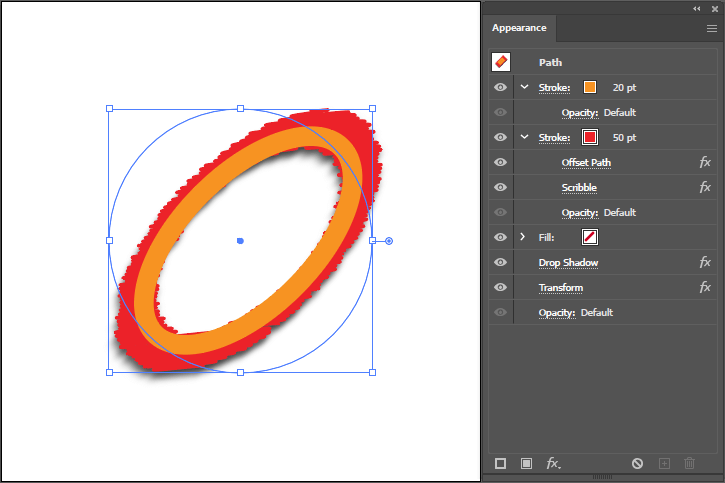The image size is (725, 483).
Task: Toggle visibility of the Drop Shadow effect
Action: pyautogui.click(x=500, y=262)
